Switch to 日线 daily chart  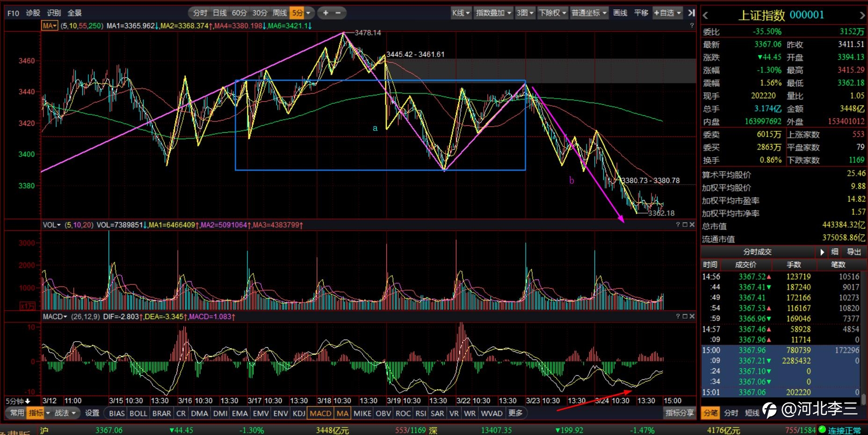pos(219,13)
